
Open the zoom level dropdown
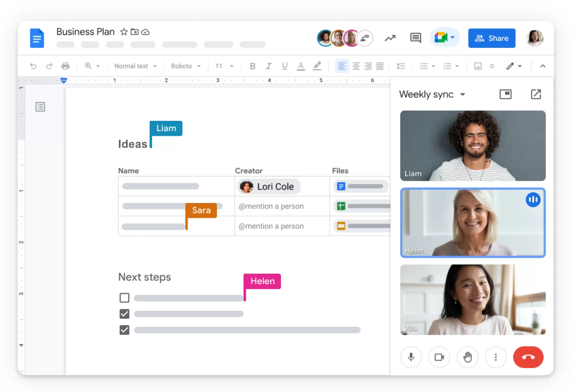click(x=92, y=66)
